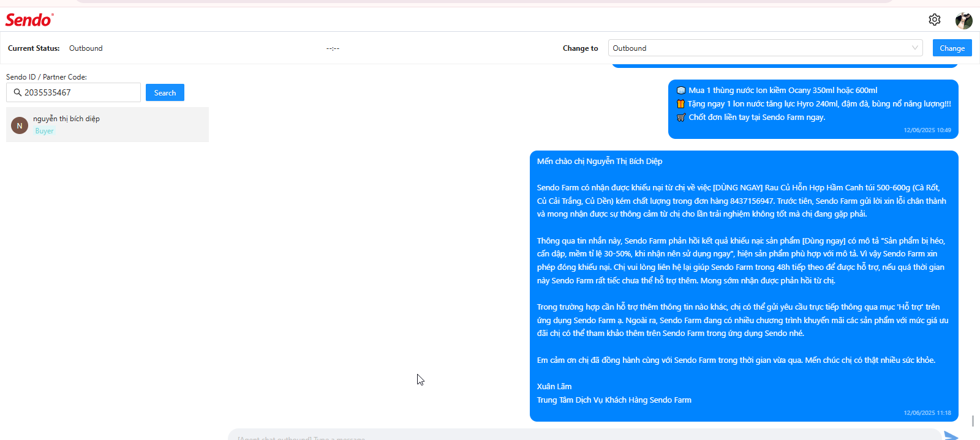
Task: Click the timestamp 12/06/2025 10:49
Action: tap(927, 130)
